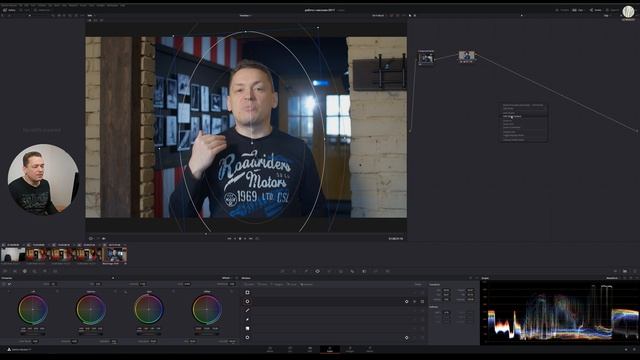Reset the Gain wheel
This screenshot has width=640, height=360.
[x=173, y=291]
